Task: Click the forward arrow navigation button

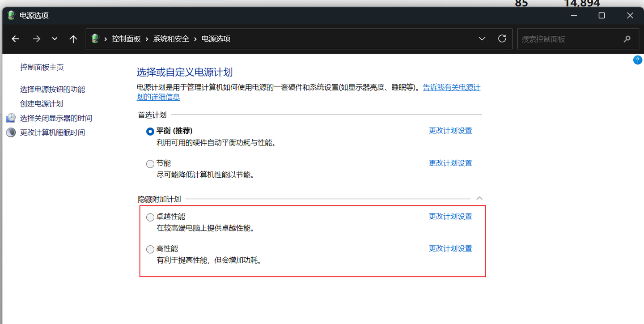Action: click(x=37, y=39)
